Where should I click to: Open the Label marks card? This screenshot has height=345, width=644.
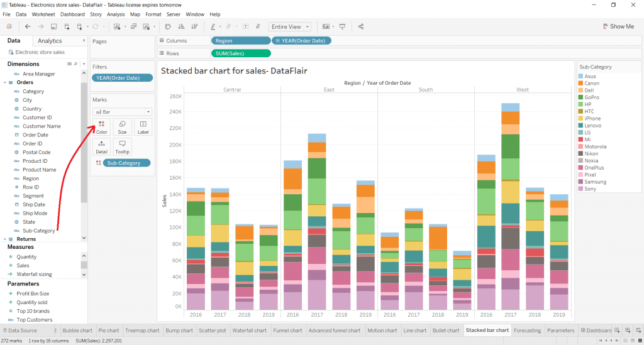pyautogui.click(x=143, y=127)
